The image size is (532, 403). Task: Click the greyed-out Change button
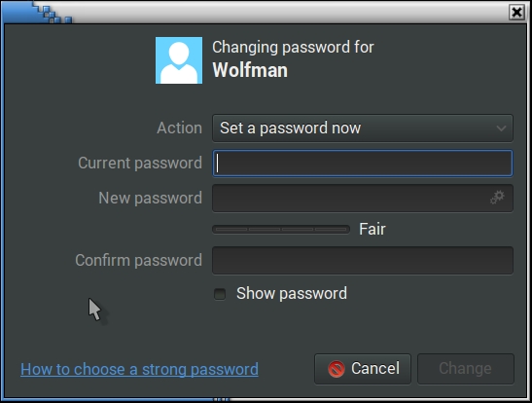tap(466, 369)
